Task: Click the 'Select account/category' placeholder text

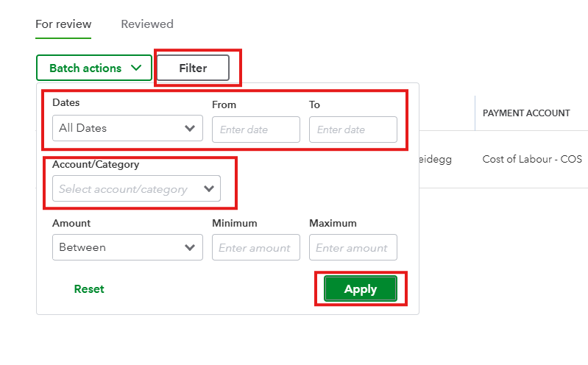Action: click(x=123, y=189)
